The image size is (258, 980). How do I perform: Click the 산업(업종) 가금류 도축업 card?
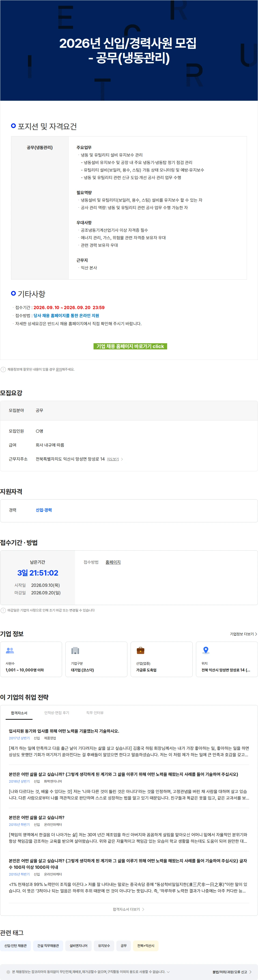point(162,659)
